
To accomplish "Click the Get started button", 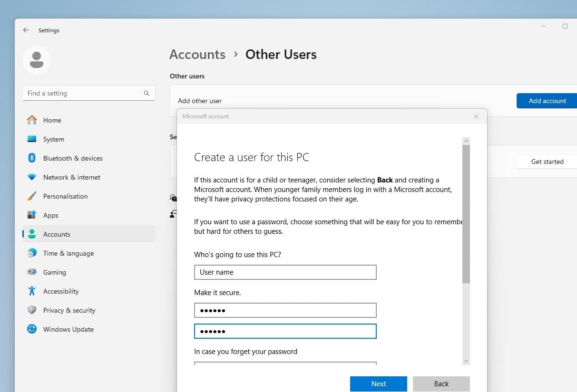I will point(547,162).
